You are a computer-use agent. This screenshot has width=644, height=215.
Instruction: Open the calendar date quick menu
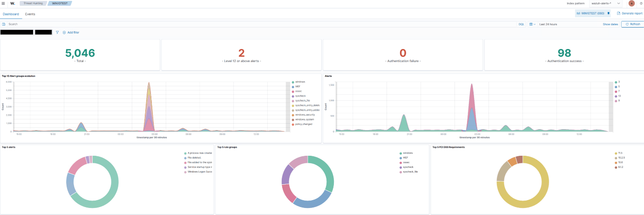532,24
